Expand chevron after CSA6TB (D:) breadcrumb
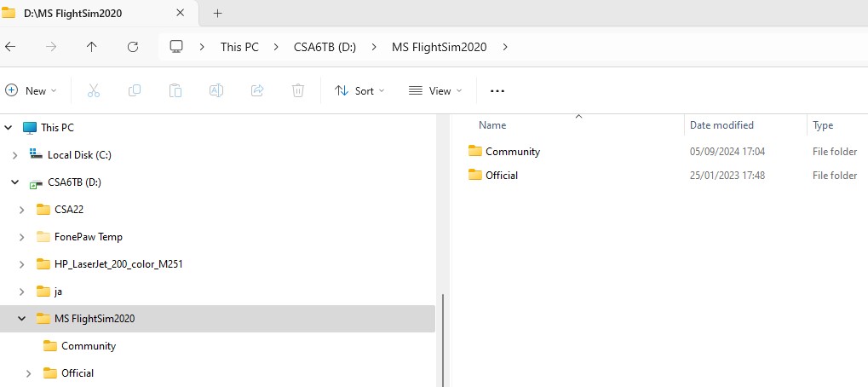Image resolution: width=868 pixels, height=387 pixels. click(374, 47)
